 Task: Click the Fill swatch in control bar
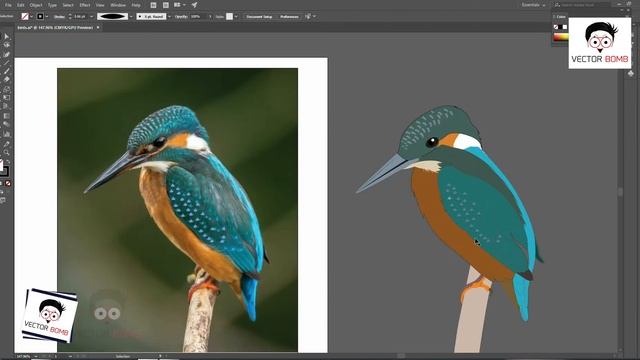25,16
